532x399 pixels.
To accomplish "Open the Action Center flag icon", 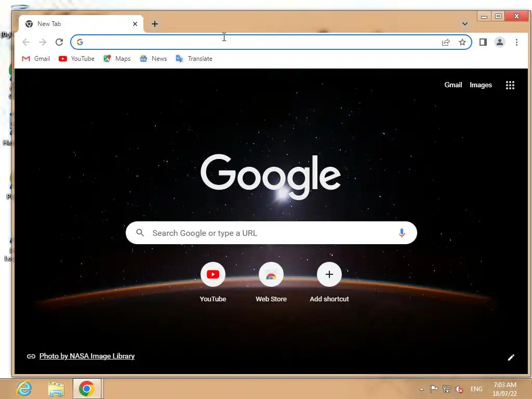I will 434,389.
